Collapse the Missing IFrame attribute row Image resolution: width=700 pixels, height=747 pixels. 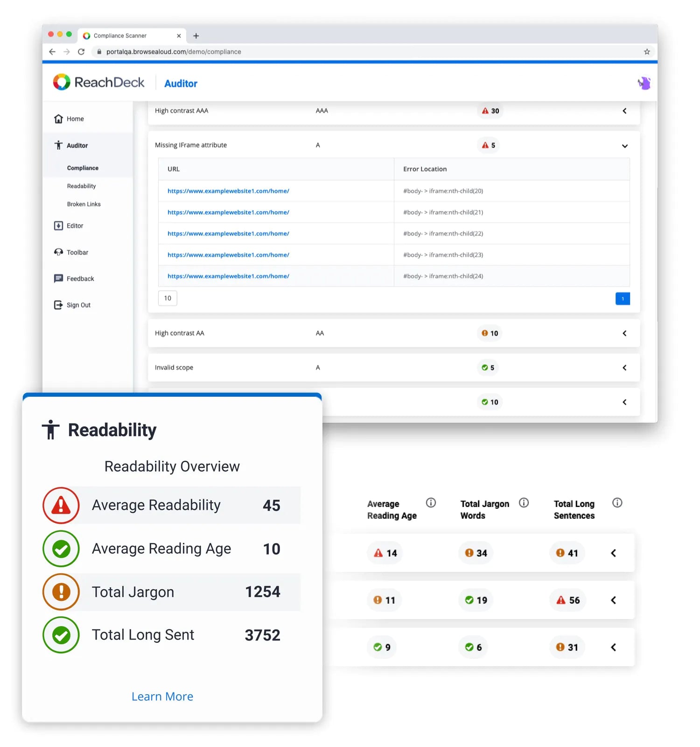click(x=624, y=146)
